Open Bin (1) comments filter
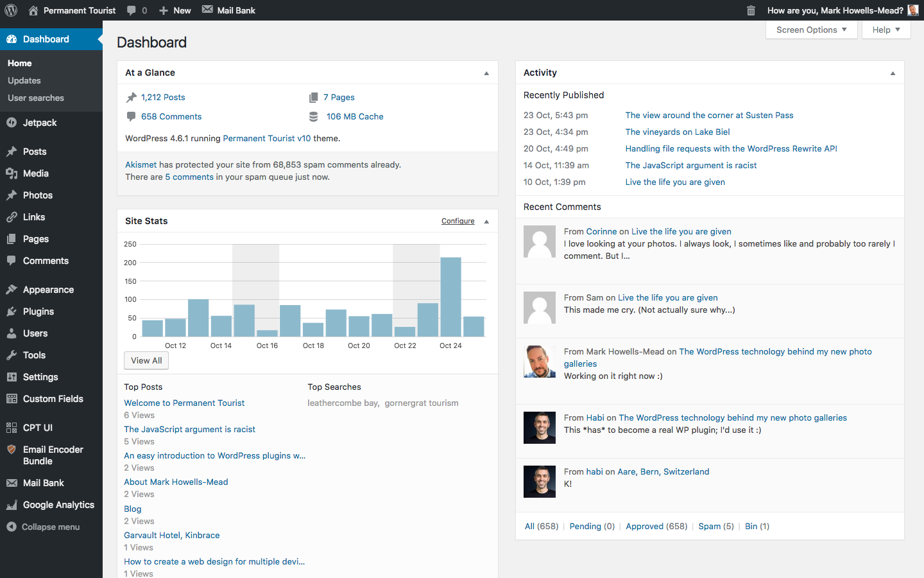Image resolution: width=924 pixels, height=578 pixels. pyautogui.click(x=757, y=526)
